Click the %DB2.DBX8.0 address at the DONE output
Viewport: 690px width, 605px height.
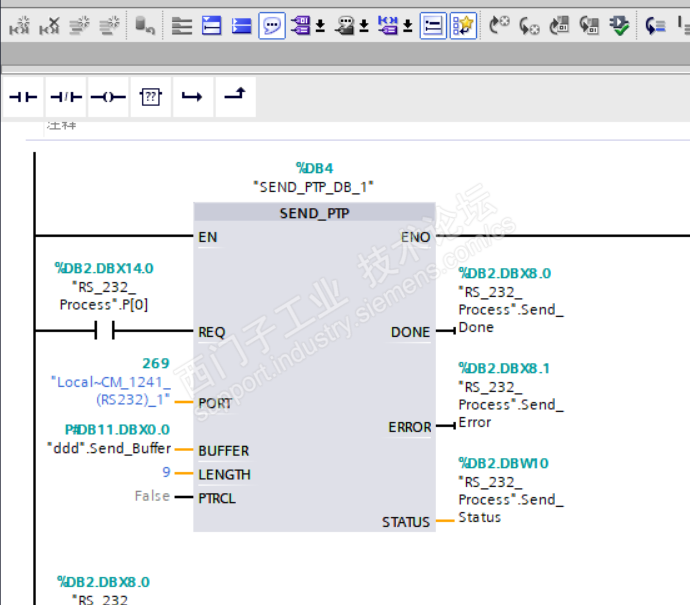click(505, 273)
